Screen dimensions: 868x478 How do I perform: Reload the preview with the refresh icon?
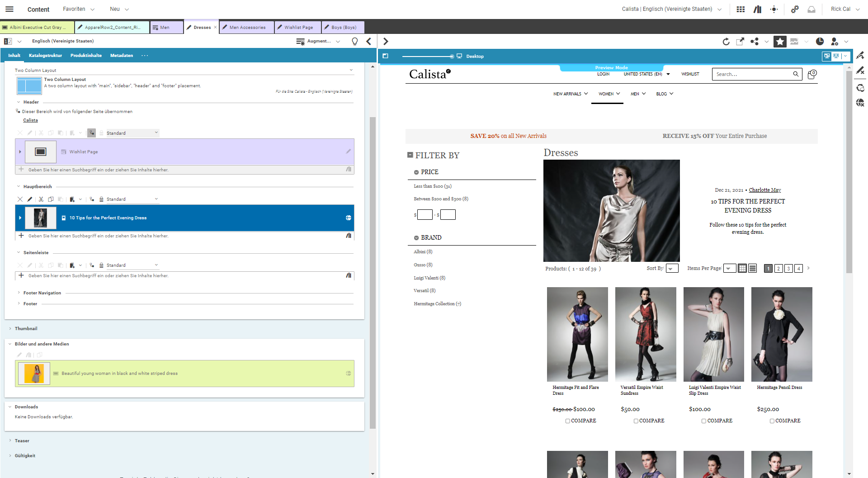click(726, 42)
